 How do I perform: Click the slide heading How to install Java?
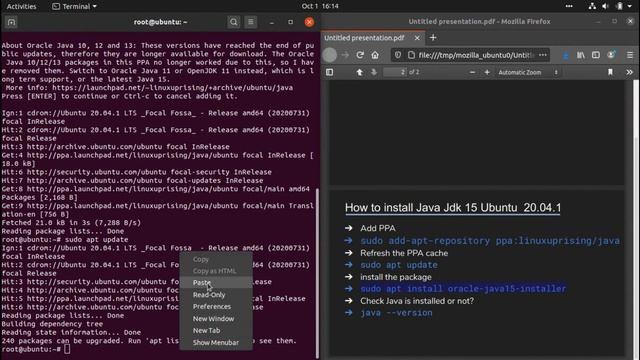tap(453, 208)
